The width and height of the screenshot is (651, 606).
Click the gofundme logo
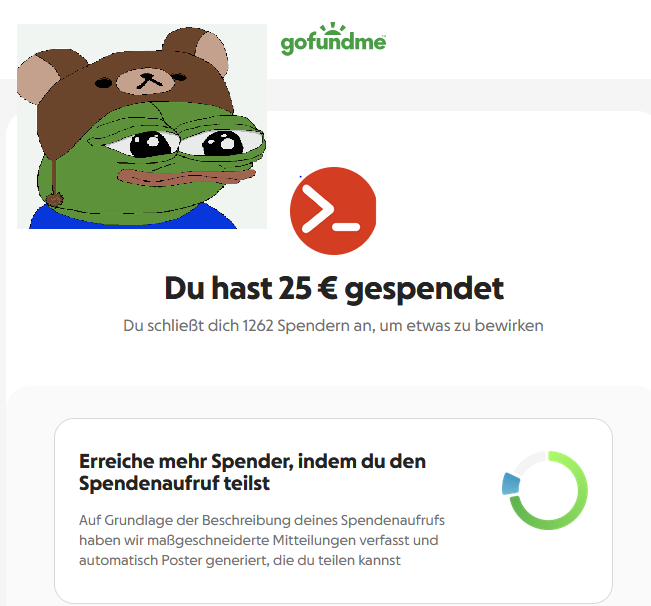pos(333,39)
